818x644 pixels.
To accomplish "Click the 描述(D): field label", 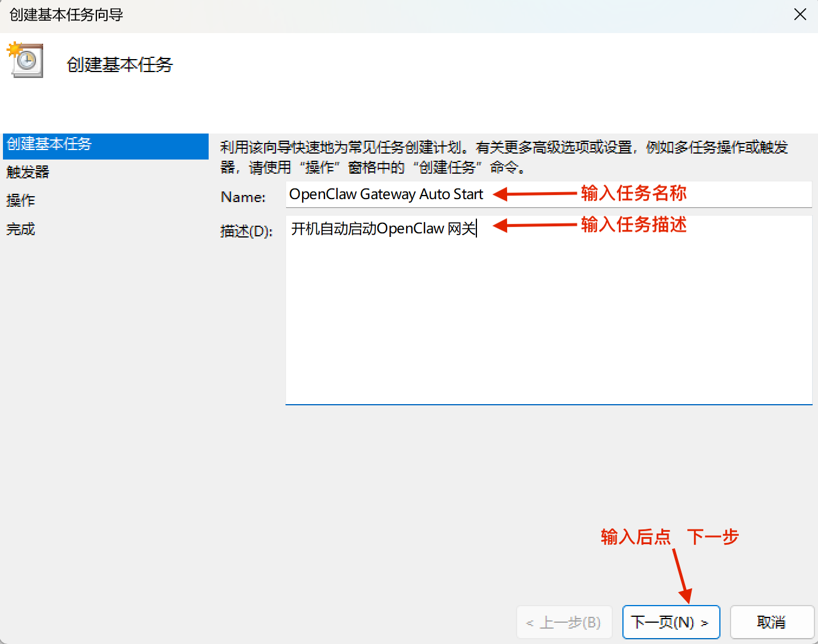I will (x=246, y=230).
